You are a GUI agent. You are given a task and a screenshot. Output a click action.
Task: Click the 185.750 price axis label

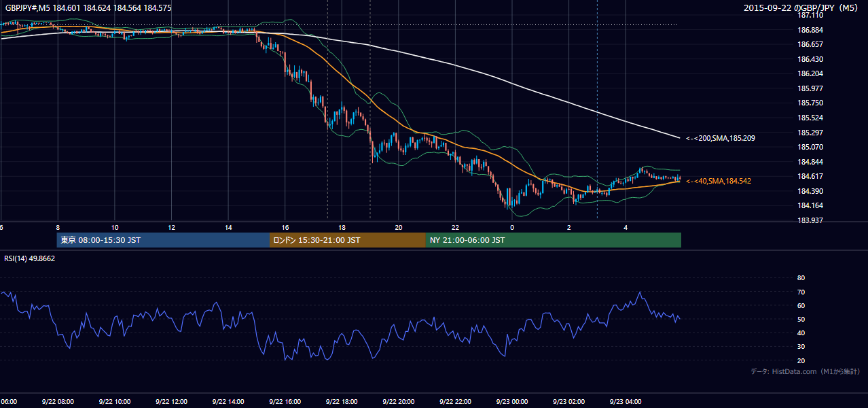coord(810,103)
